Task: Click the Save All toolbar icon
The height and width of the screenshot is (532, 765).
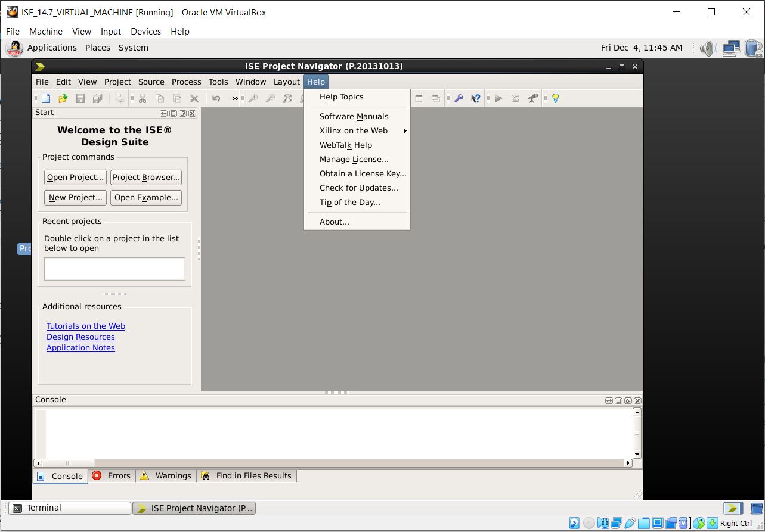Action: [x=97, y=98]
